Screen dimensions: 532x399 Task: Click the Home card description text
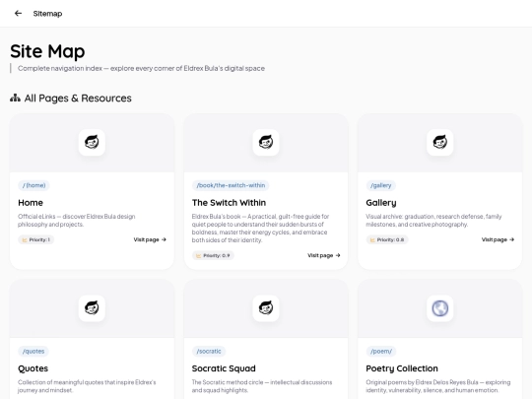[x=77, y=221]
